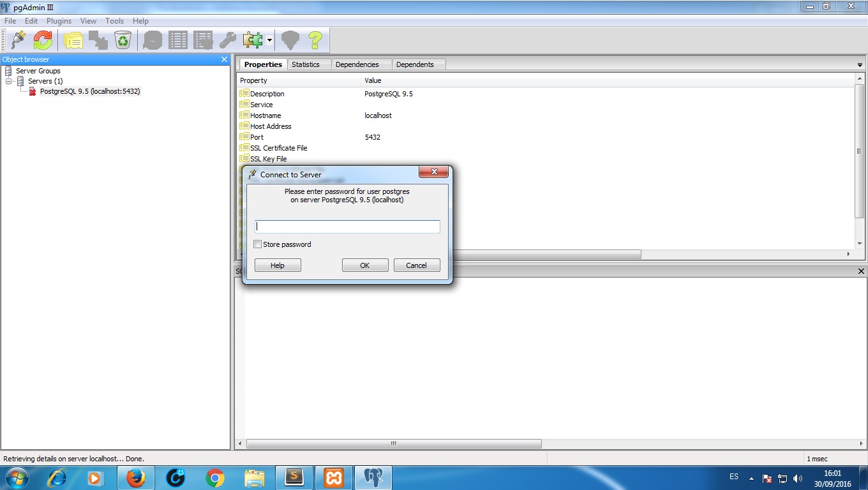
Task: Select the Description property row
Action: click(546, 94)
